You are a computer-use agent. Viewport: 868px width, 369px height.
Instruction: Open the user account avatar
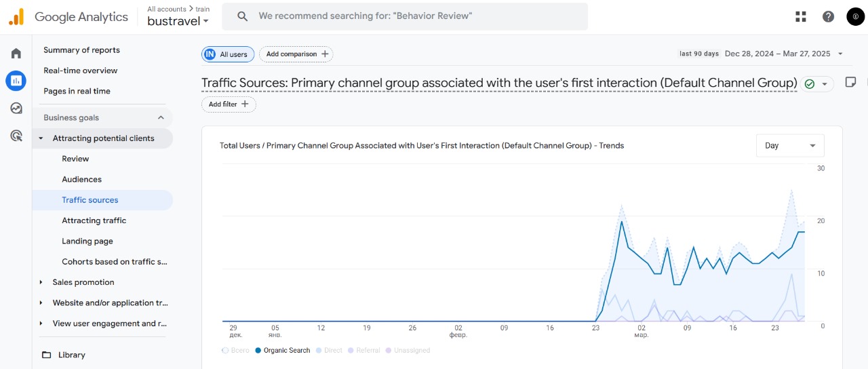[855, 17]
